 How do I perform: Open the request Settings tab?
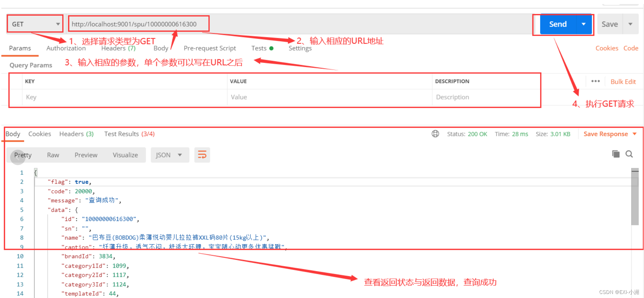(x=300, y=48)
